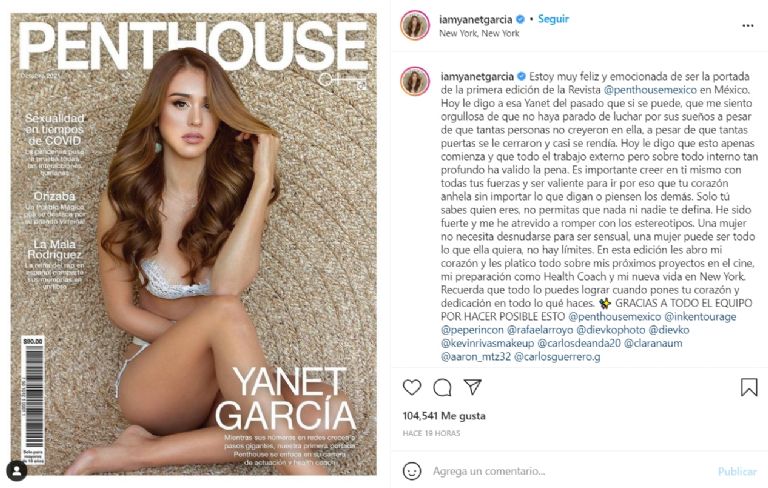Open comments via speech bubble icon
Screen dimensions: 768x488
(x=442, y=387)
